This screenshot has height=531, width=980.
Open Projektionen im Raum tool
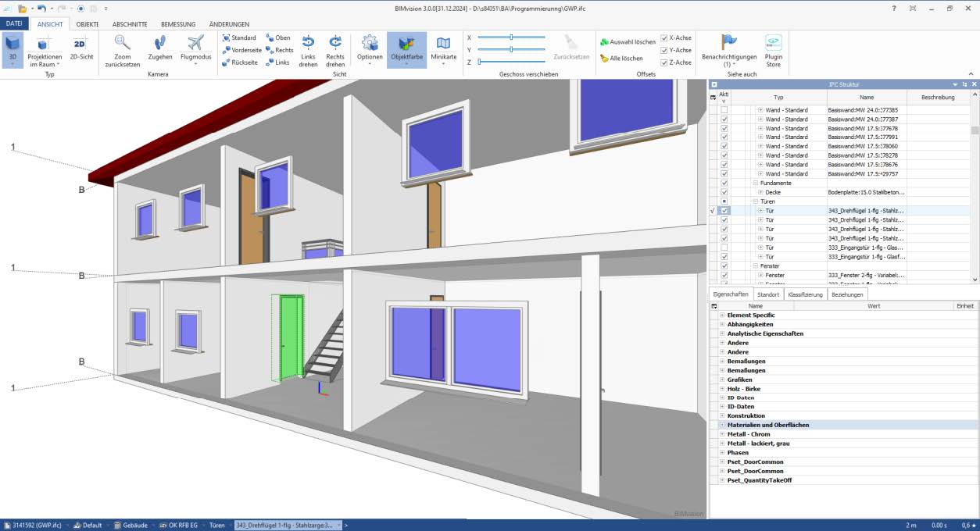coord(45,50)
